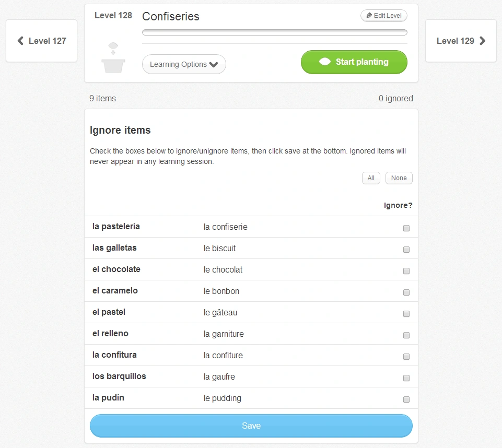The image size is (502, 448).
Task: Click the Learning Options down arrow
Action: point(214,65)
